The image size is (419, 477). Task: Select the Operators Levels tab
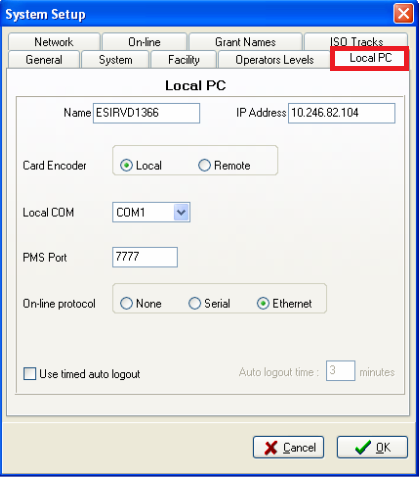click(274, 60)
